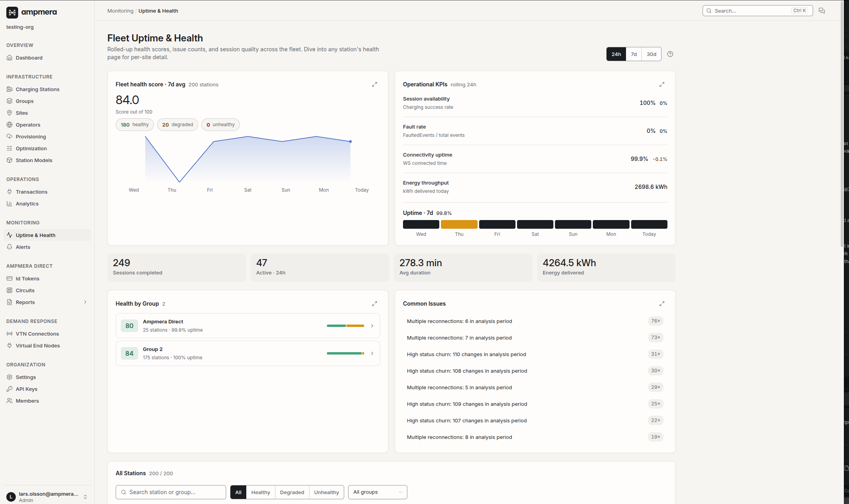Click the Provisioning icon in sidebar
The width and height of the screenshot is (849, 504).
click(x=9, y=136)
